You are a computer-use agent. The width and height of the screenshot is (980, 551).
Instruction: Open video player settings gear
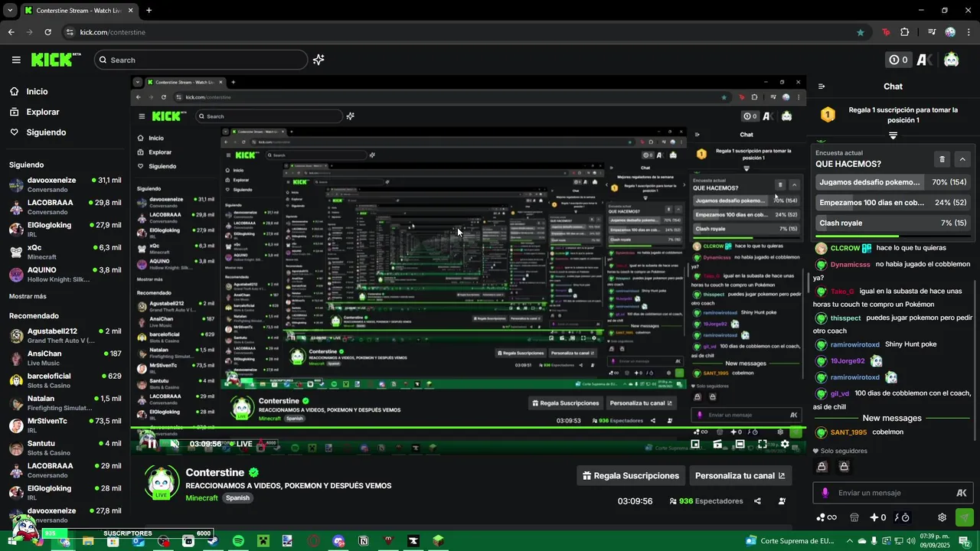pos(785,444)
